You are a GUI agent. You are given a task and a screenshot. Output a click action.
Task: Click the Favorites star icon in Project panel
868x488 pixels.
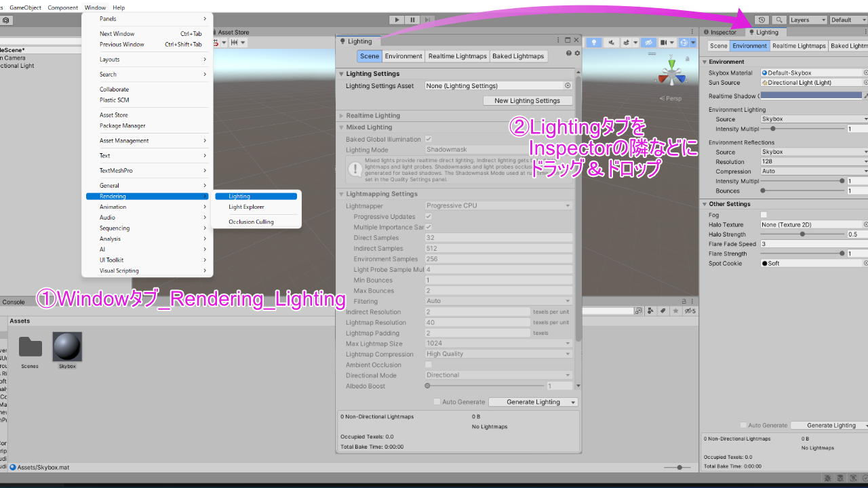click(675, 310)
